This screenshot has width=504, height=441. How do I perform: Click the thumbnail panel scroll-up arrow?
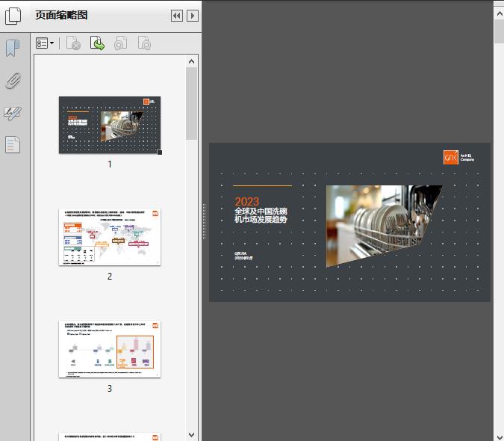(x=192, y=61)
